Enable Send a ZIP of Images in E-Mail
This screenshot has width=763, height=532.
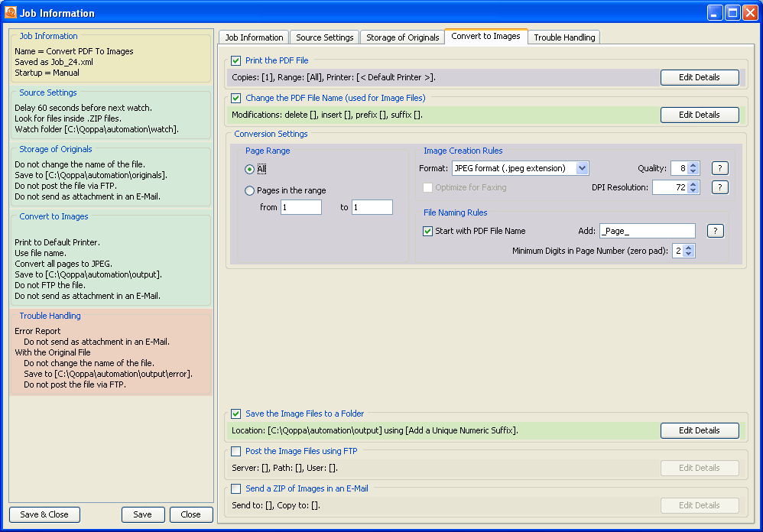click(x=236, y=488)
